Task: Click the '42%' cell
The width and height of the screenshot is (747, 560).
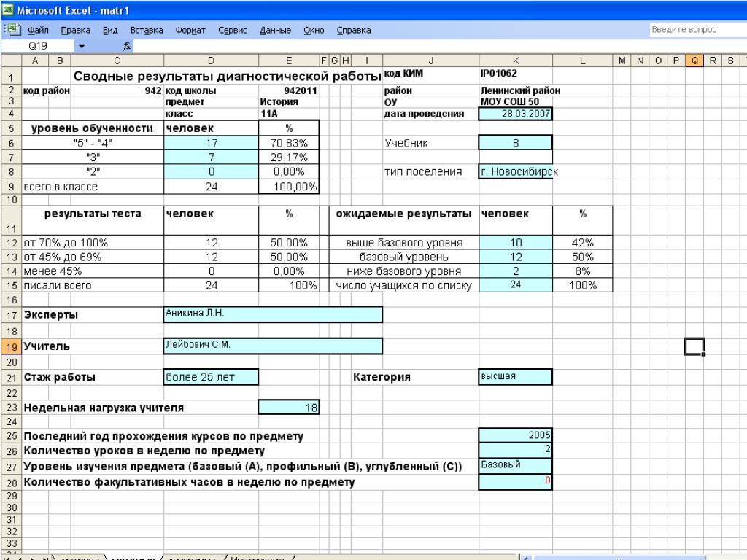Action: click(x=582, y=242)
